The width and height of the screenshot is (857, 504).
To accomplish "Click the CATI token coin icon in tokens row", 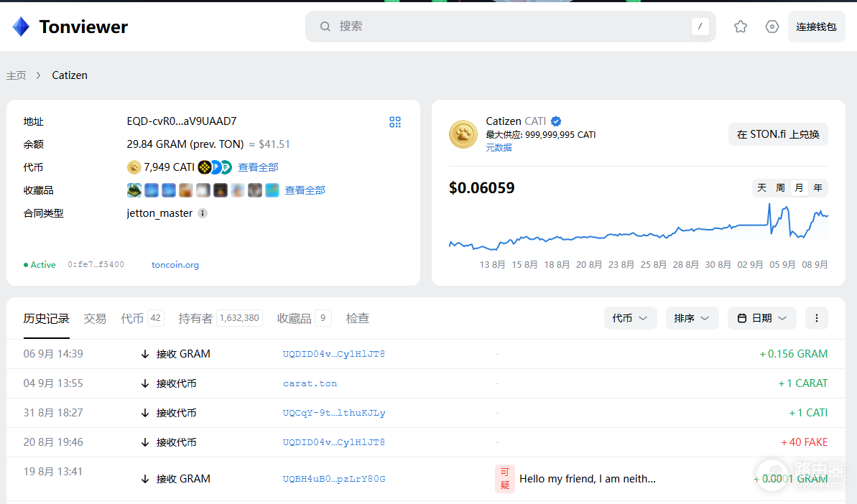I will tap(134, 167).
